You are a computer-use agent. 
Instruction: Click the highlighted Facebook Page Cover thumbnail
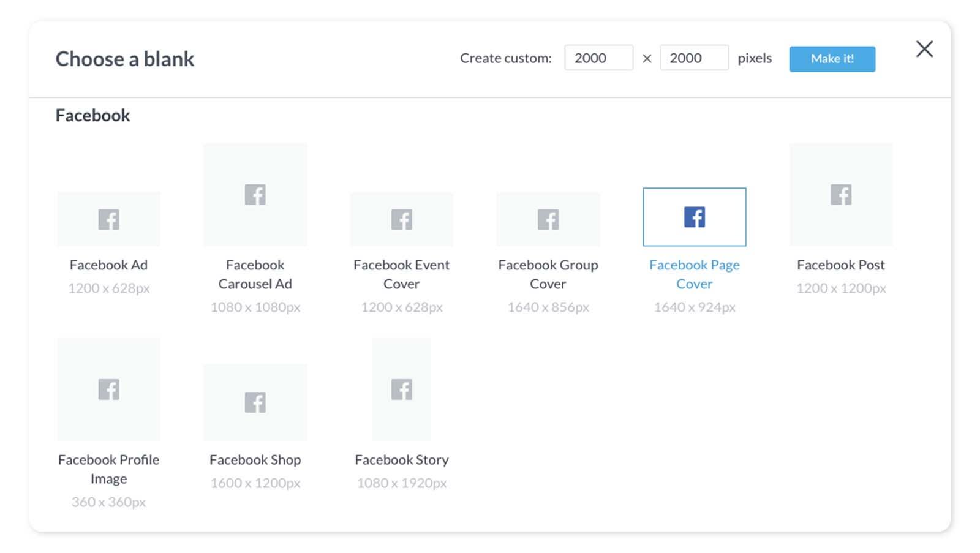[695, 217]
